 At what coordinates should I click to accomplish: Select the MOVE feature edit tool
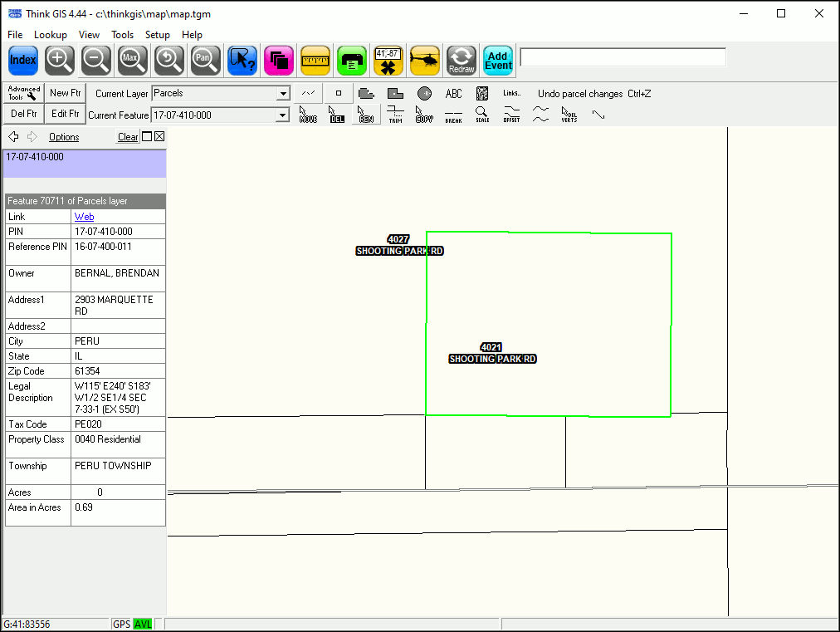pos(308,115)
